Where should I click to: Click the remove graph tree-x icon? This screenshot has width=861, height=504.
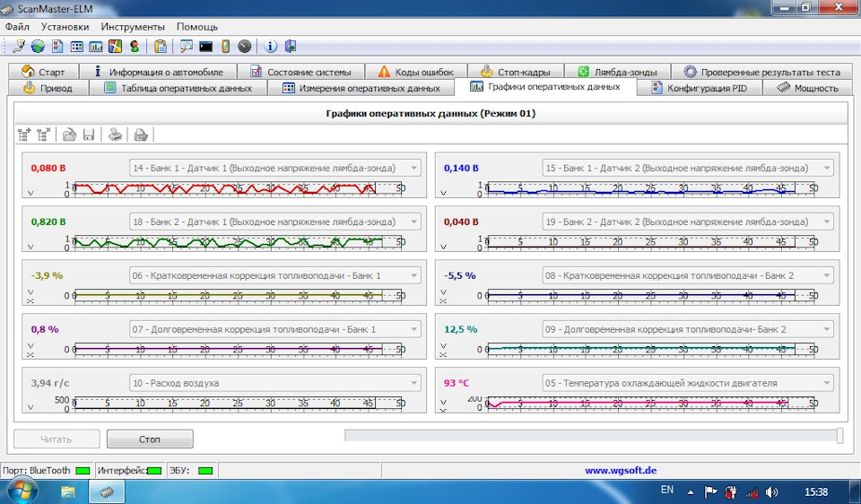[44, 134]
